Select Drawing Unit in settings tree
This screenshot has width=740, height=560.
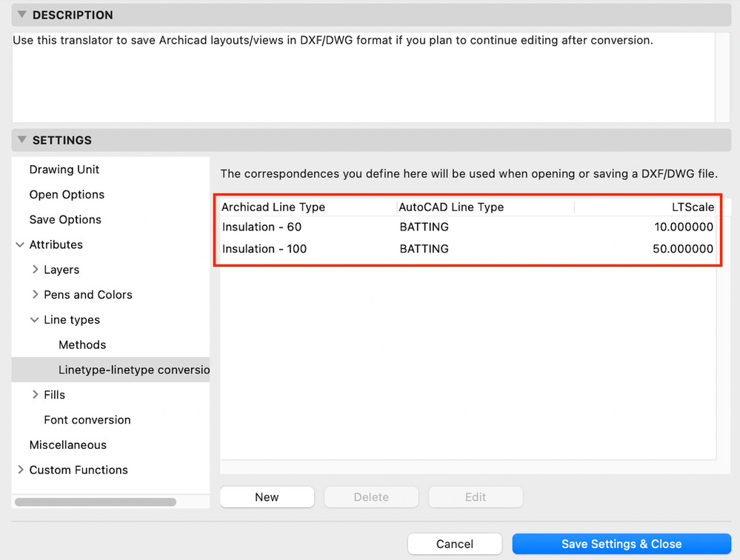64,170
